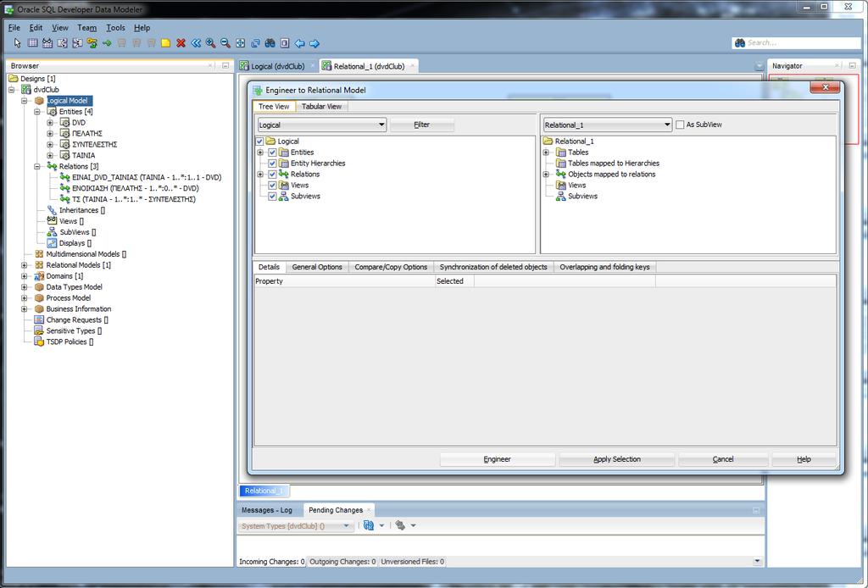Viewport: 868px width, 588px height.
Task: Click the Merge Tables toolbar icon
Action: click(77, 43)
